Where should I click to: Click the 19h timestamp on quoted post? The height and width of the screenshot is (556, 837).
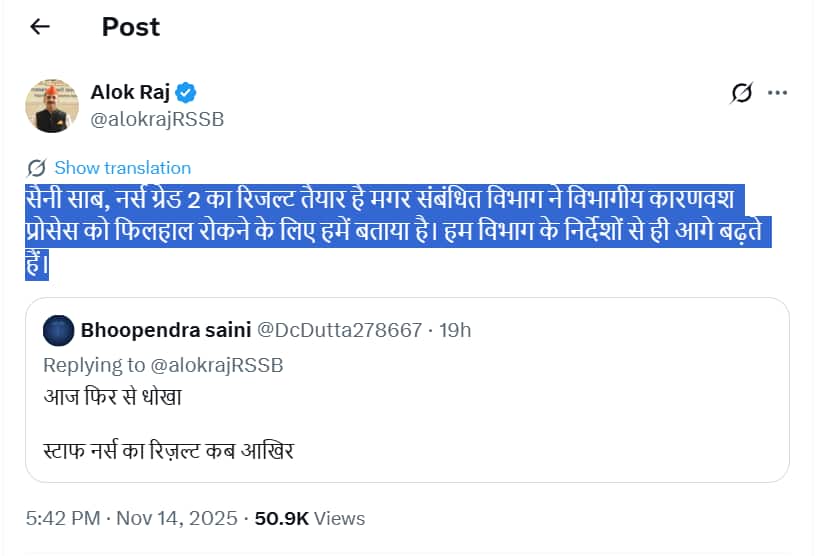coord(455,330)
